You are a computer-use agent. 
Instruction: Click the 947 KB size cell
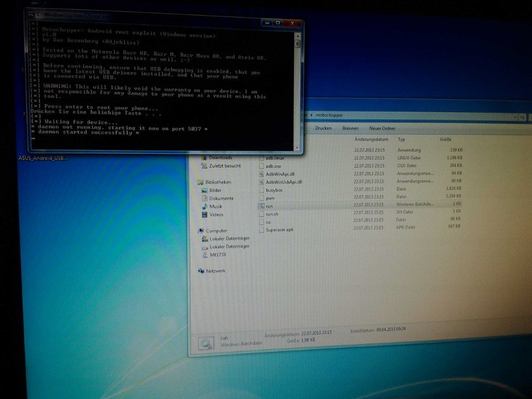tap(454, 226)
